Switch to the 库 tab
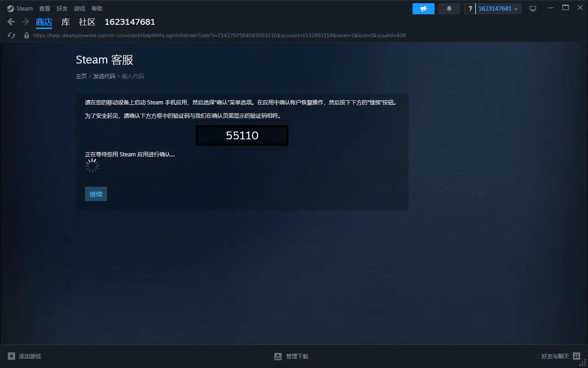Image resolution: width=588 pixels, height=368 pixels. 66,22
